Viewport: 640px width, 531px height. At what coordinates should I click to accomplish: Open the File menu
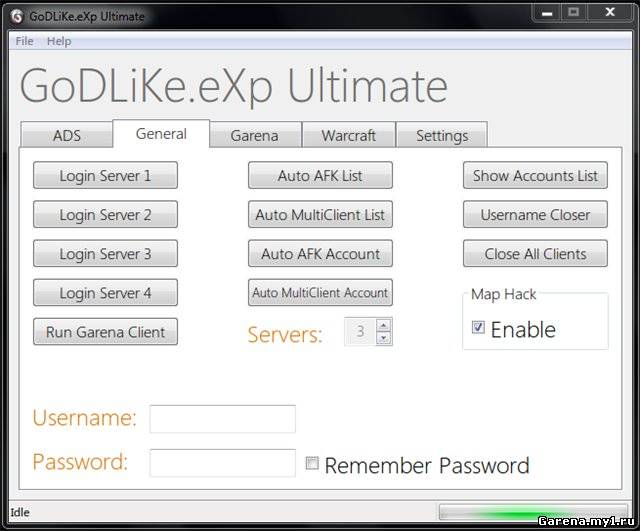24,41
